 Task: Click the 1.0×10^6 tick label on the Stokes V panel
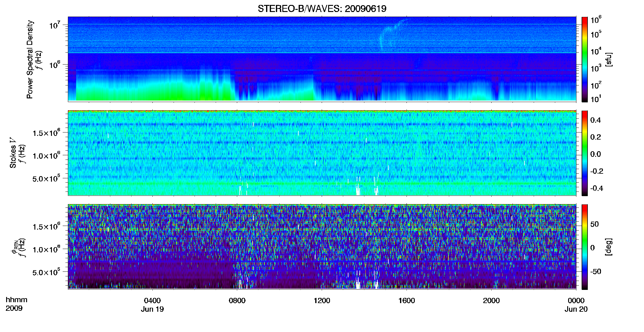point(46,156)
